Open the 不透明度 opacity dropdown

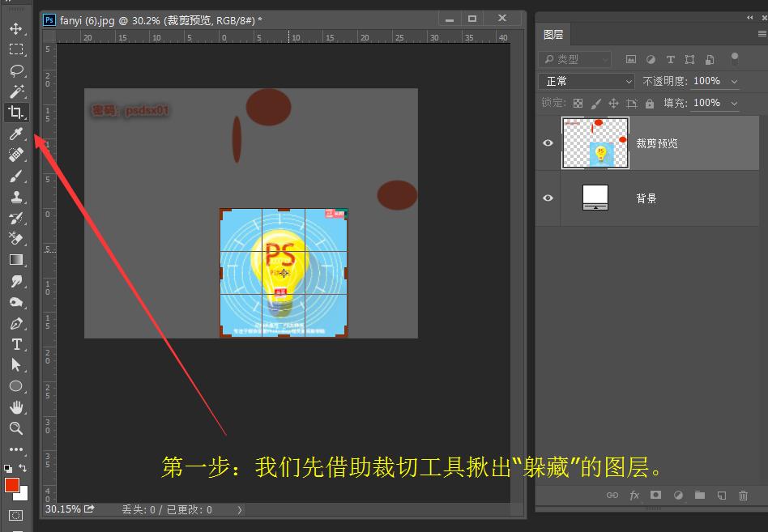[x=733, y=81]
